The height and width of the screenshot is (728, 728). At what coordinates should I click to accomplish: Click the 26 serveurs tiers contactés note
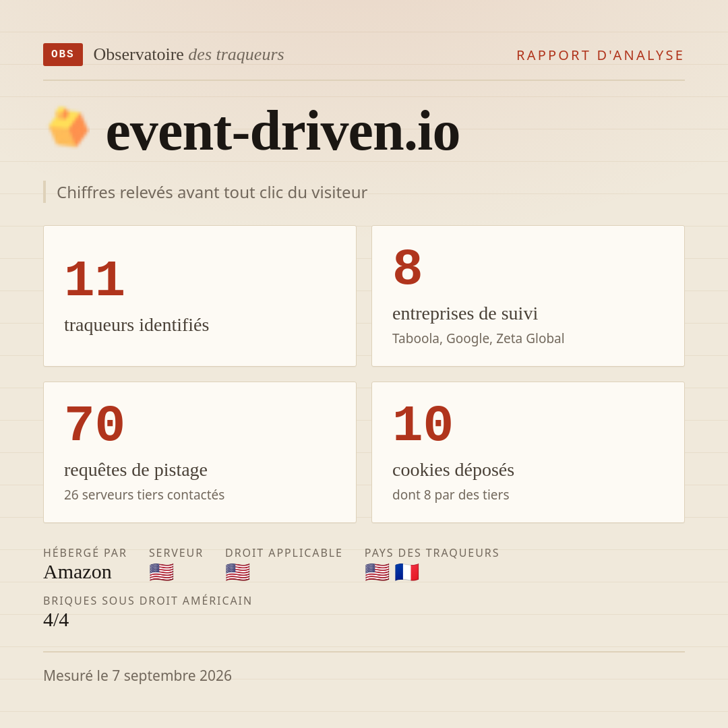coord(144,495)
